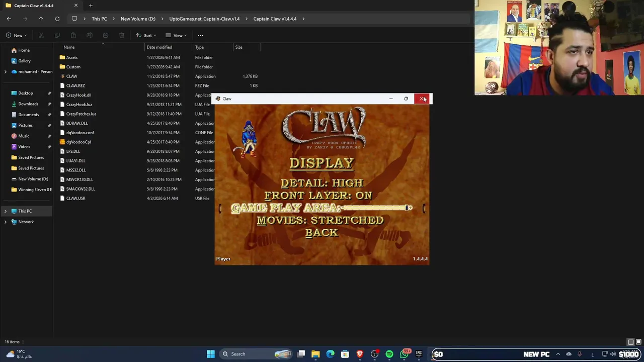Switch to details view in status bar
644x362 pixels.
pyautogui.click(x=631, y=342)
